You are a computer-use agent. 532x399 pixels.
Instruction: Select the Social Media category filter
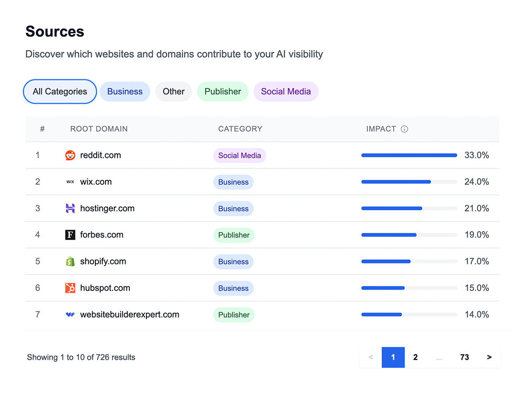tap(286, 91)
